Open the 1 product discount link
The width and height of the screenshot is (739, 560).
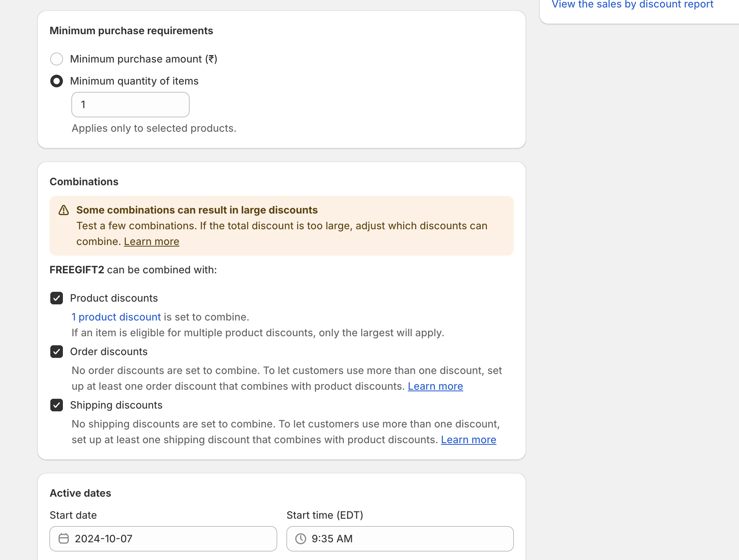click(116, 317)
